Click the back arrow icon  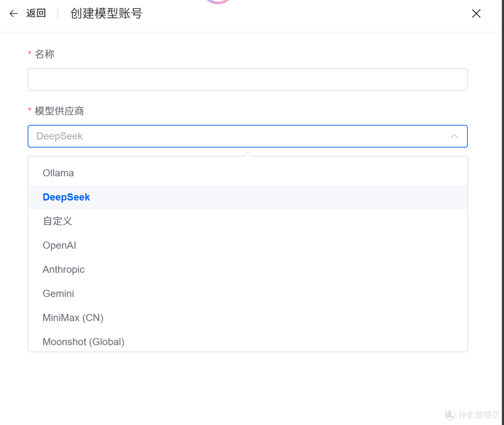[14, 14]
